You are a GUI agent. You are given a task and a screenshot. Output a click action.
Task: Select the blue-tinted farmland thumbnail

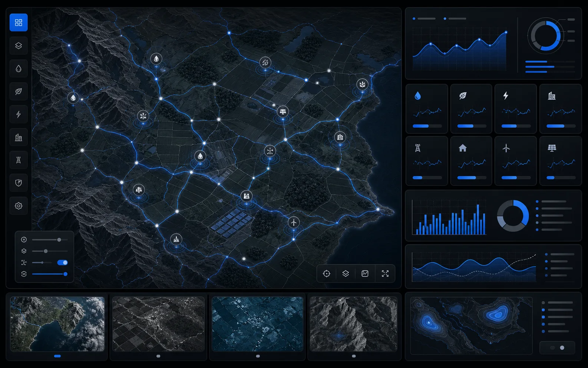point(258,324)
